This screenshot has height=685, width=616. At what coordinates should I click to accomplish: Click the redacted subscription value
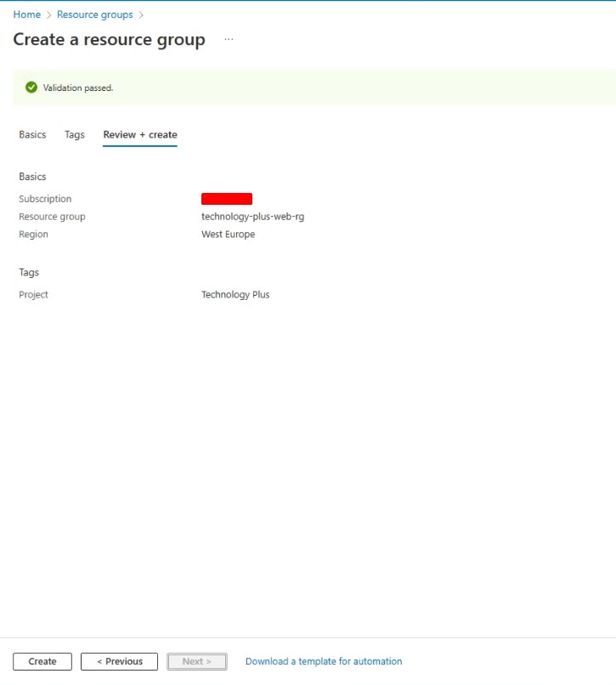pos(227,199)
